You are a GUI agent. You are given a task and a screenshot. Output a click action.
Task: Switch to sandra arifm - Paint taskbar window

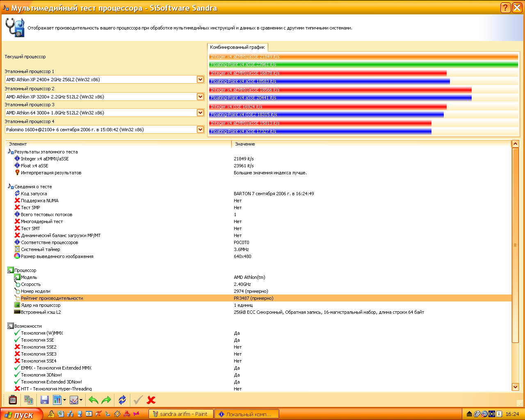point(181,414)
